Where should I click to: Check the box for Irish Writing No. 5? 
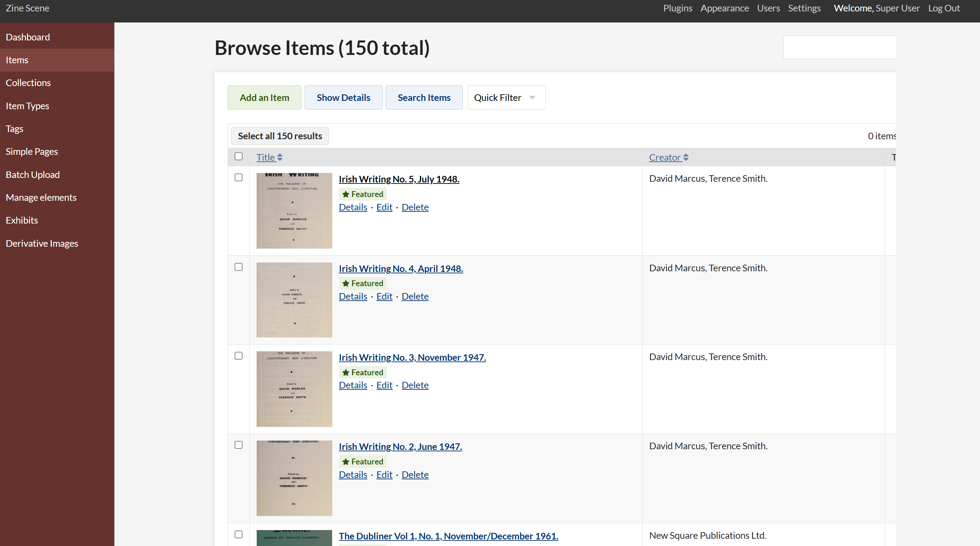[x=238, y=178]
